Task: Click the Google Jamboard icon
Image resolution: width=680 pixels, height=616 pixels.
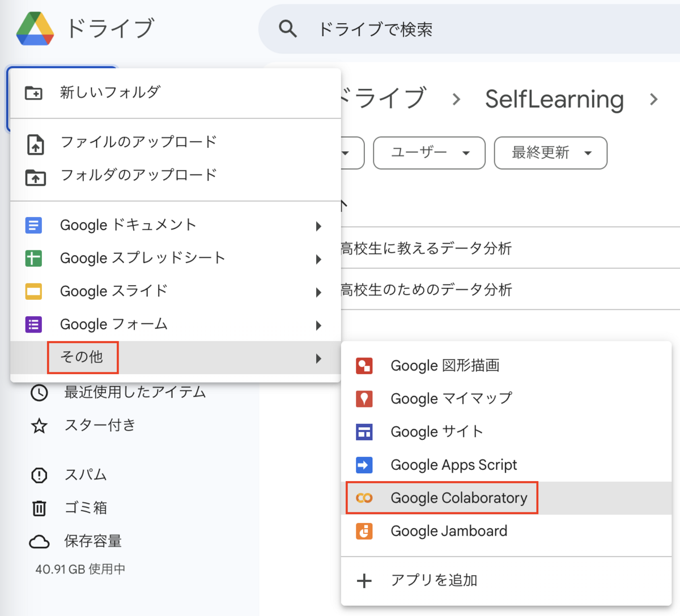Action: coord(364,531)
